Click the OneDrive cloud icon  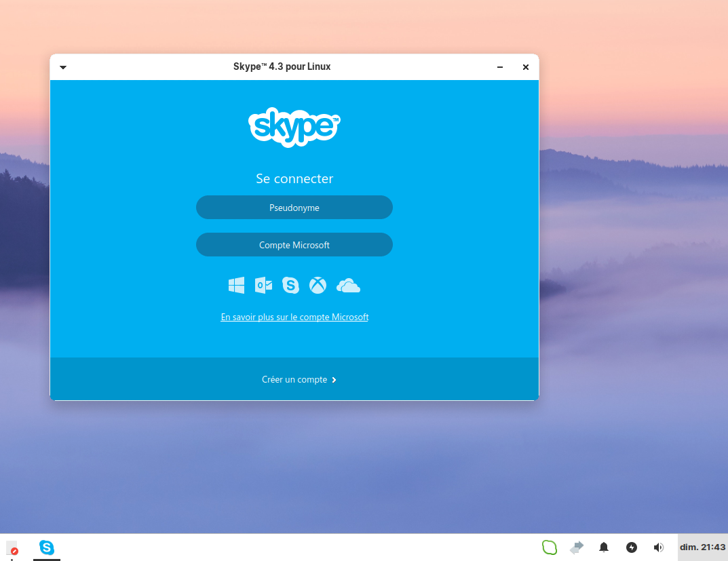click(x=348, y=286)
